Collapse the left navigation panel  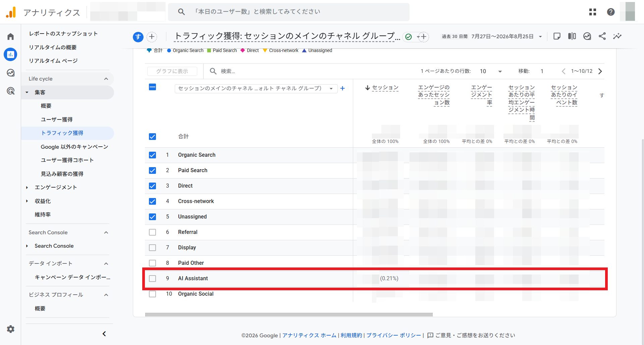[x=104, y=334]
